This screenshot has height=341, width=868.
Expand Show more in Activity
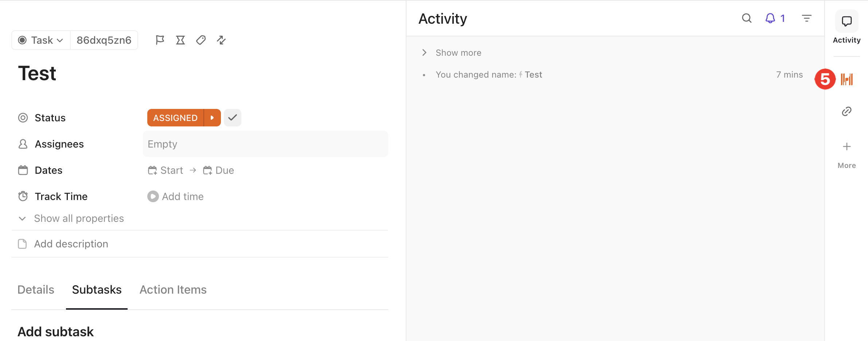[458, 53]
